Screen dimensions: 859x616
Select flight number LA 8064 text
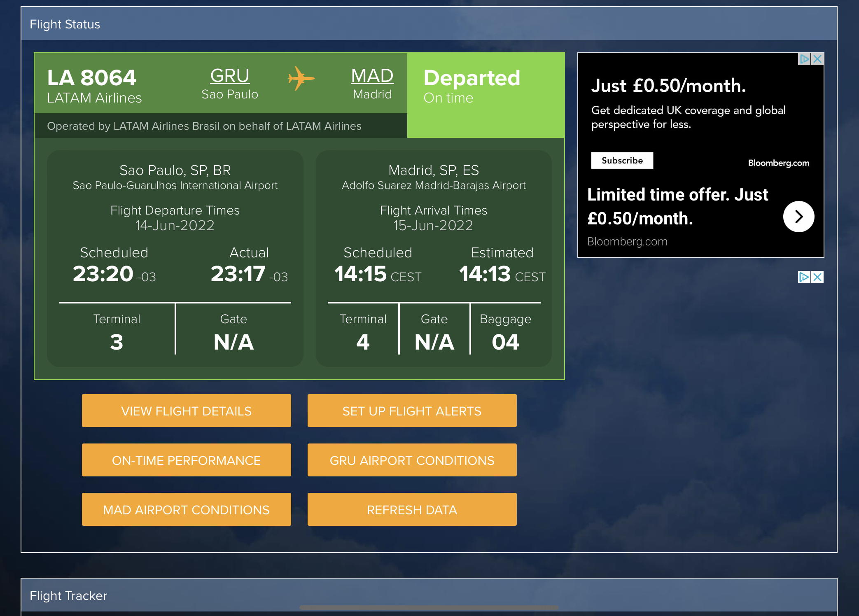coord(91,77)
